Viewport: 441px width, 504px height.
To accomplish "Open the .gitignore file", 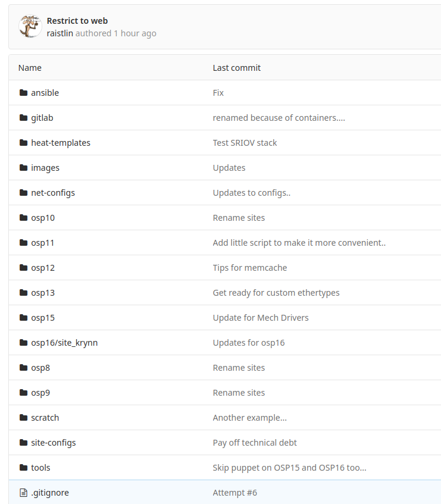I will click(x=50, y=493).
